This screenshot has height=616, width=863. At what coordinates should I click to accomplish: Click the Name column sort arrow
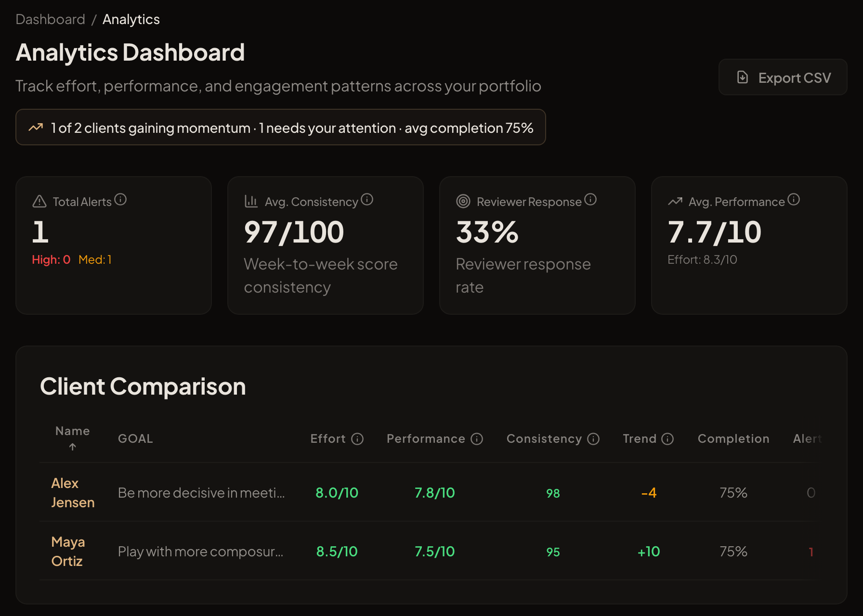pos(73,447)
